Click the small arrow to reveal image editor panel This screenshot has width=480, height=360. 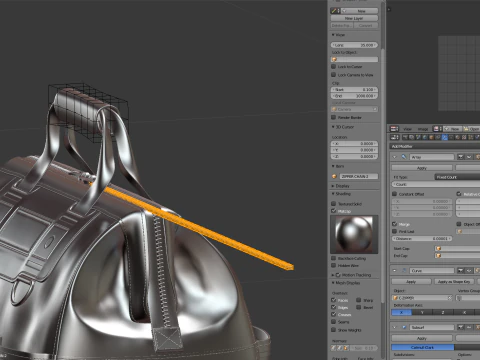tap(389, 10)
